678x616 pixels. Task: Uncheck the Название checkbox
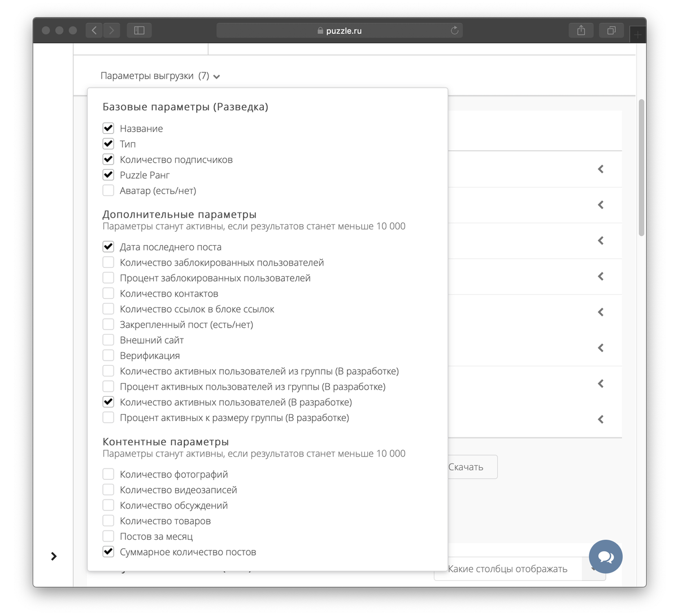108,128
